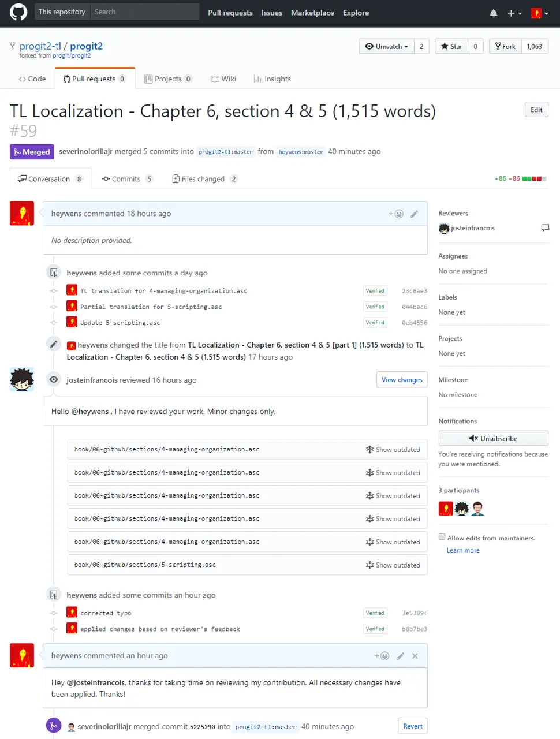Add reaction to the last heywens comment
The height and width of the screenshot is (739, 560).
[x=382, y=656]
